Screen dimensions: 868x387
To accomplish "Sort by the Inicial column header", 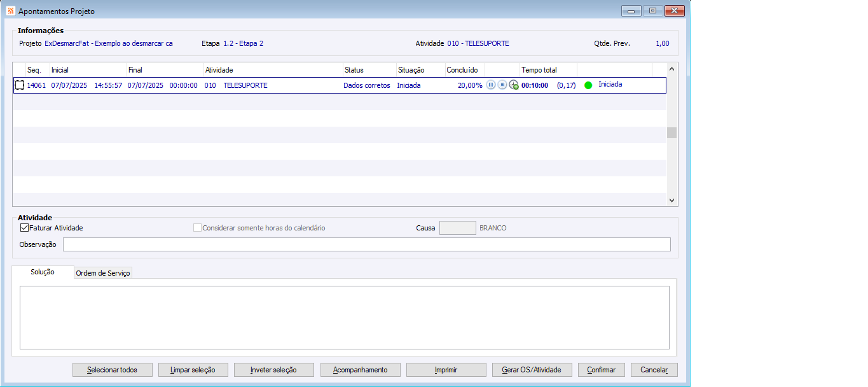I will coord(88,70).
